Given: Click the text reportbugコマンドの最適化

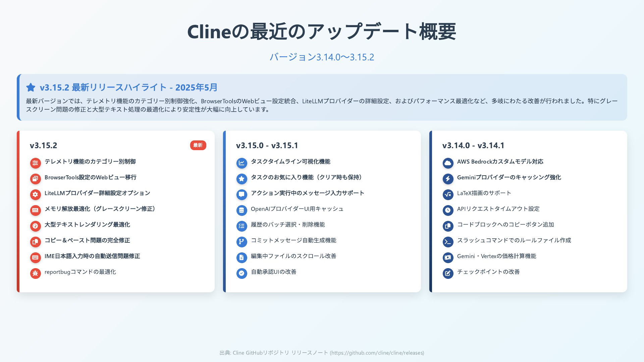Looking at the screenshot, I should 80,272.
